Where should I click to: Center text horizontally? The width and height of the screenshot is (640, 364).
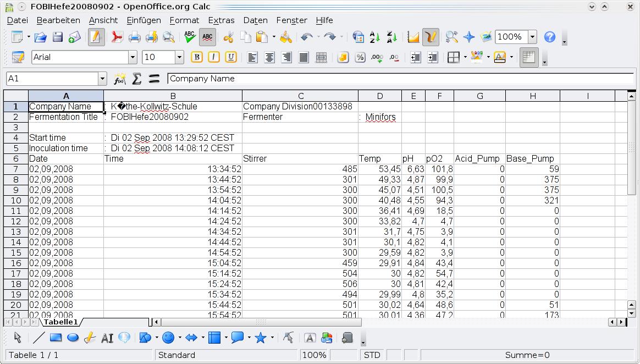[x=269, y=58]
